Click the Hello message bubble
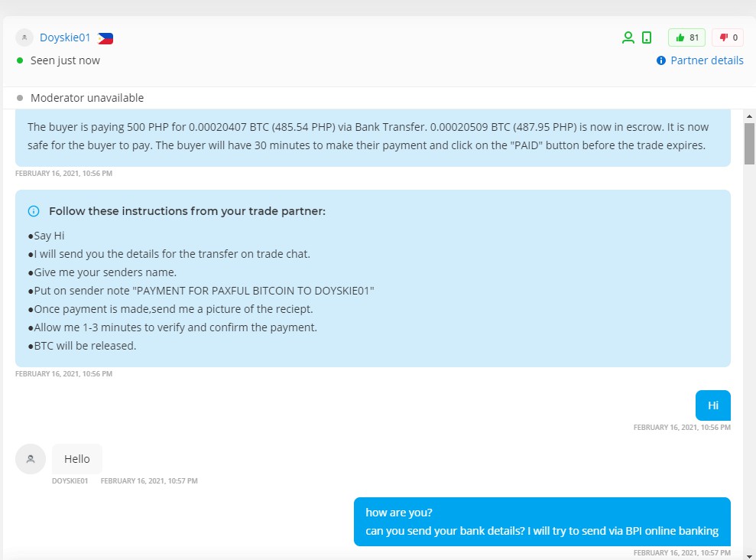 (x=77, y=459)
